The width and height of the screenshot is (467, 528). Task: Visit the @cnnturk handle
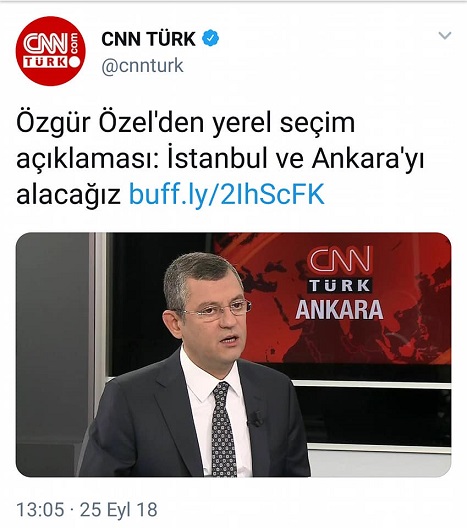(142, 66)
